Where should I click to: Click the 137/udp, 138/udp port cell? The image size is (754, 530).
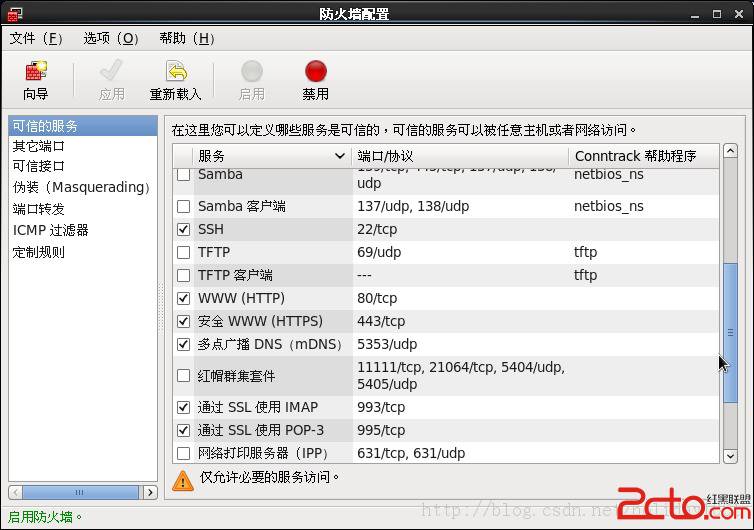pos(413,207)
